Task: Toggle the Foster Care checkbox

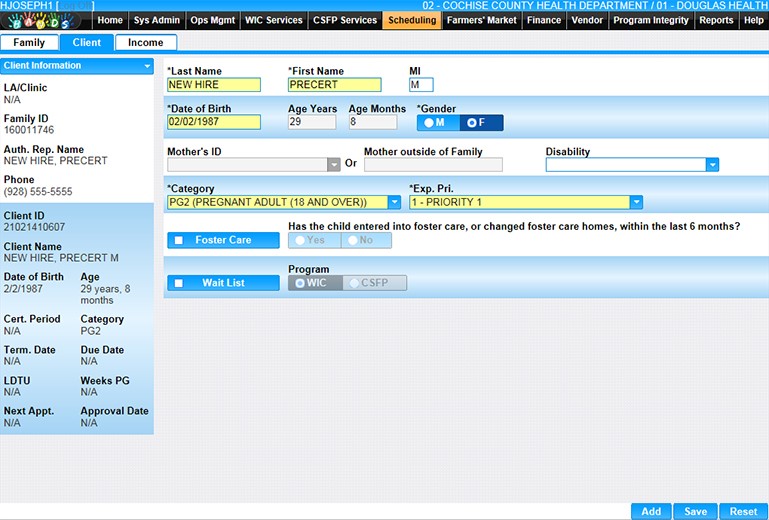Action: pos(178,240)
